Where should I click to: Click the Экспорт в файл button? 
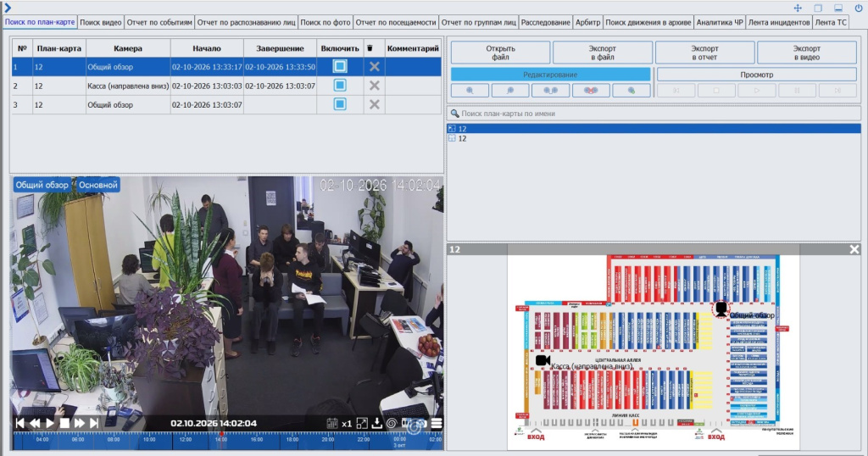click(603, 53)
